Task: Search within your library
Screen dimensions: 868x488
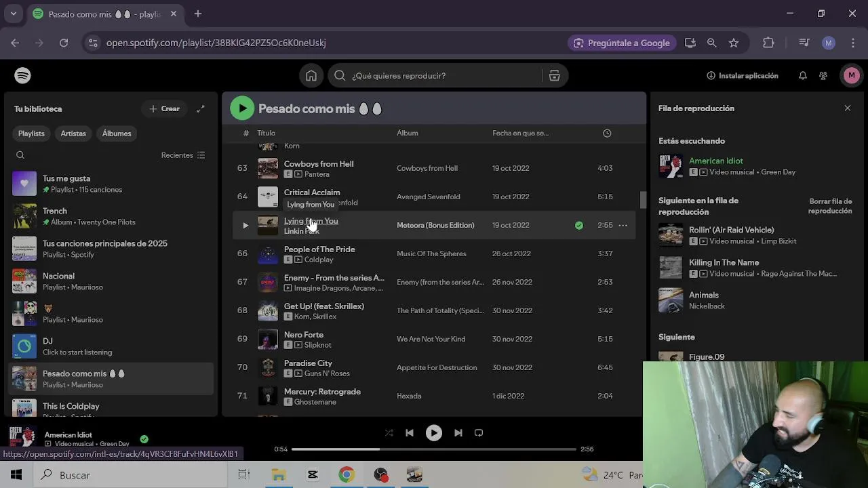Action: tap(20, 155)
